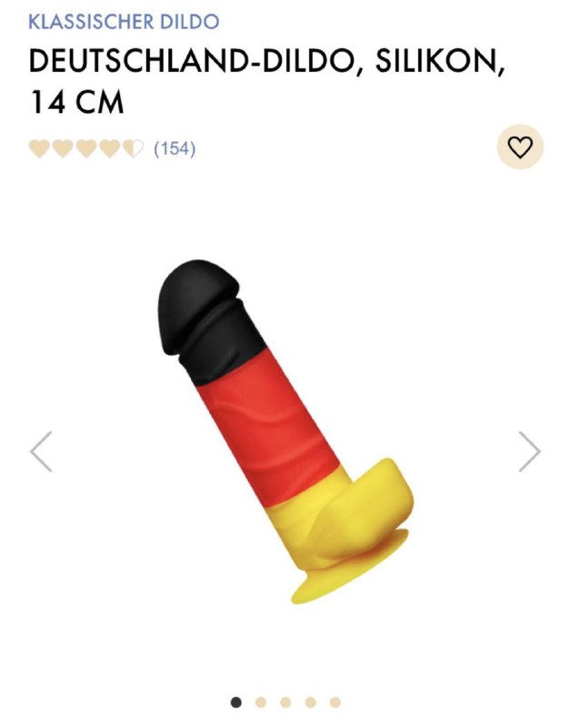Open the 154 reviews count link
The image size is (571, 728).
[175, 148]
